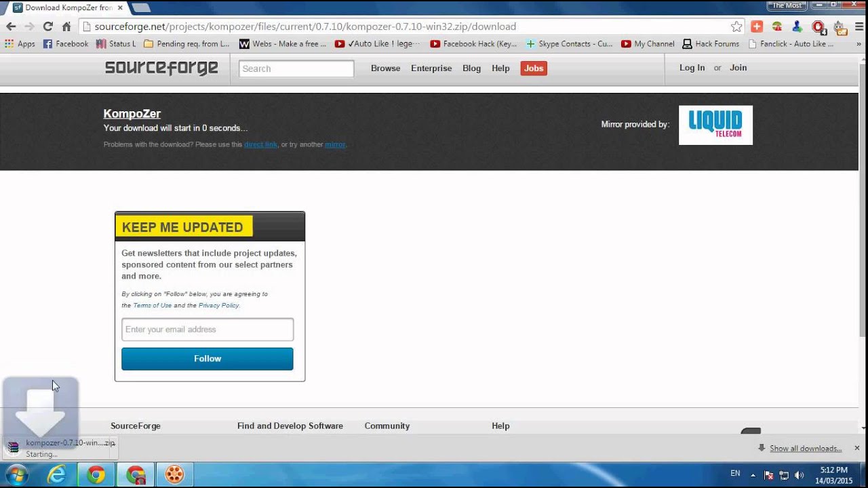Open the Apps bookmark shortcut

(x=20, y=44)
